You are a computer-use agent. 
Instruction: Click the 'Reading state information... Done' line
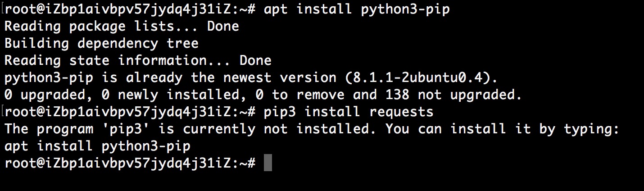click(138, 60)
